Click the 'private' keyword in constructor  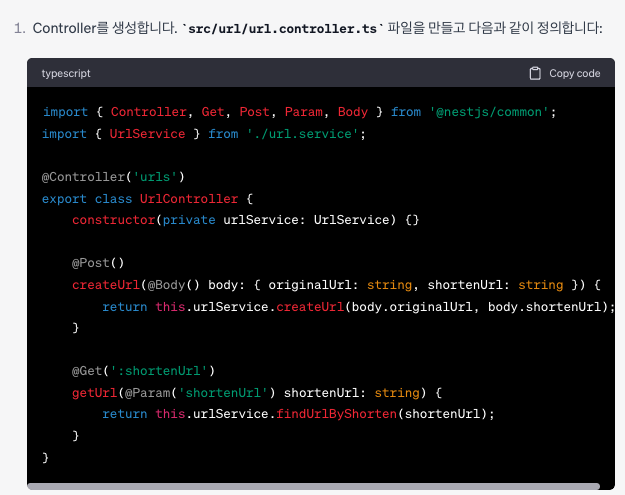pos(189,220)
